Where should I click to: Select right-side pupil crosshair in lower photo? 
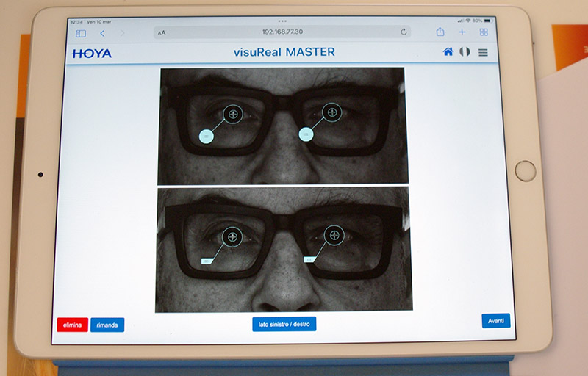click(334, 236)
